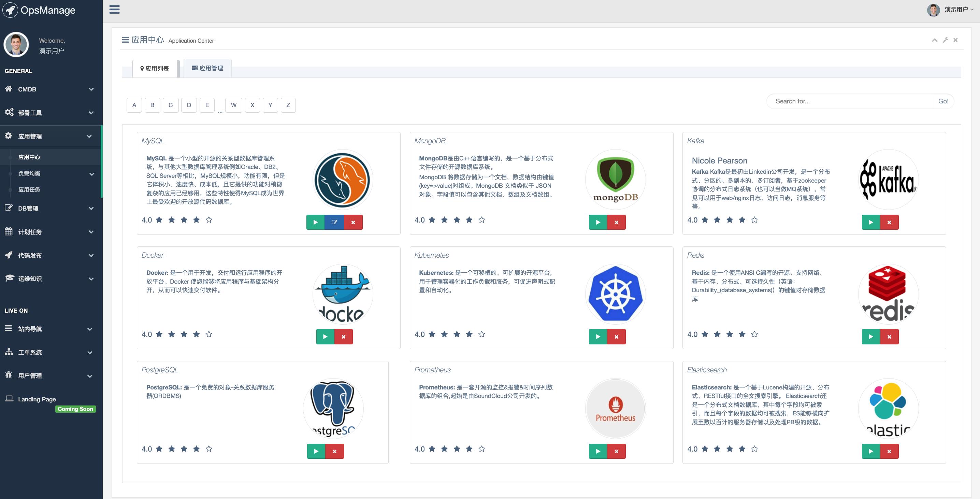Click the fifth empty star on MySQL rating
980x499 pixels.
point(209,220)
